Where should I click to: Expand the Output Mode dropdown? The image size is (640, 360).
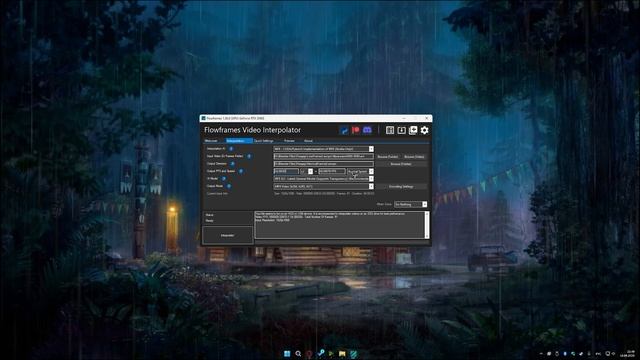(371, 187)
